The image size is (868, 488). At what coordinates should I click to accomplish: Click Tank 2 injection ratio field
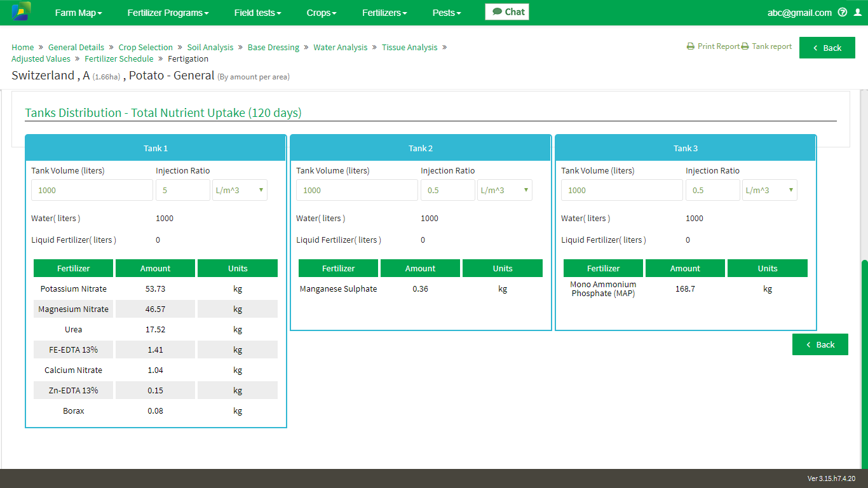point(448,190)
